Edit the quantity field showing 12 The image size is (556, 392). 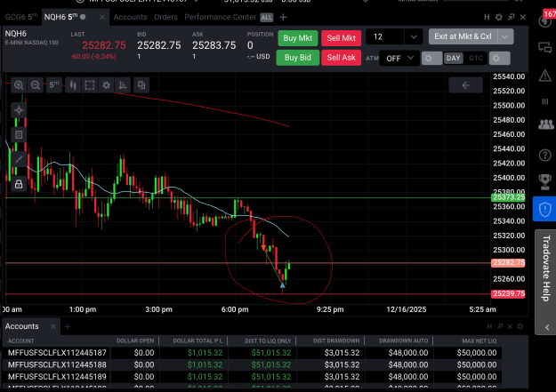pos(385,36)
